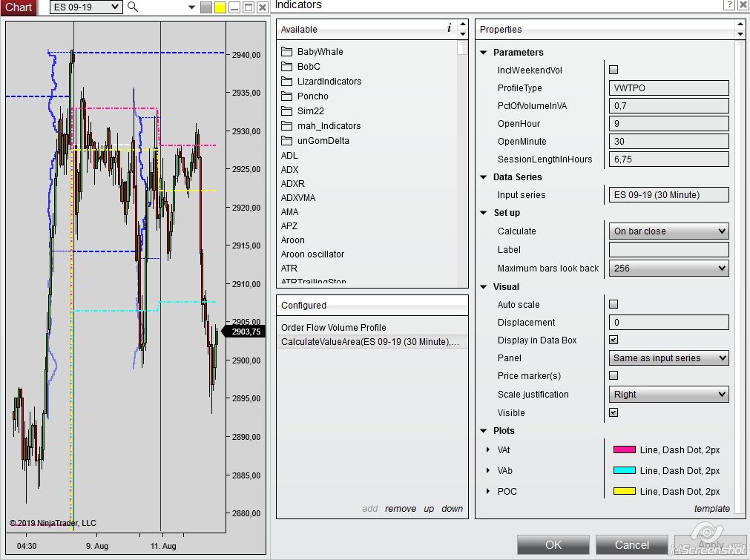Click the OK button

point(553,544)
